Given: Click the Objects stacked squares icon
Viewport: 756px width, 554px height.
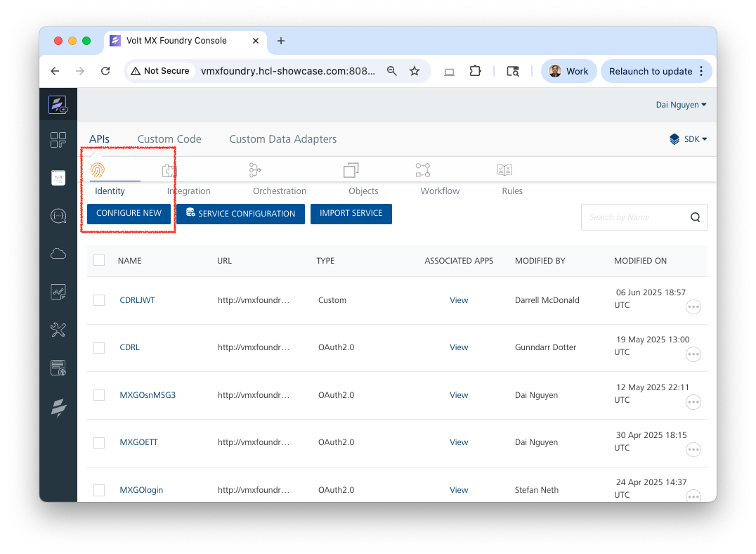Looking at the screenshot, I should click(351, 170).
